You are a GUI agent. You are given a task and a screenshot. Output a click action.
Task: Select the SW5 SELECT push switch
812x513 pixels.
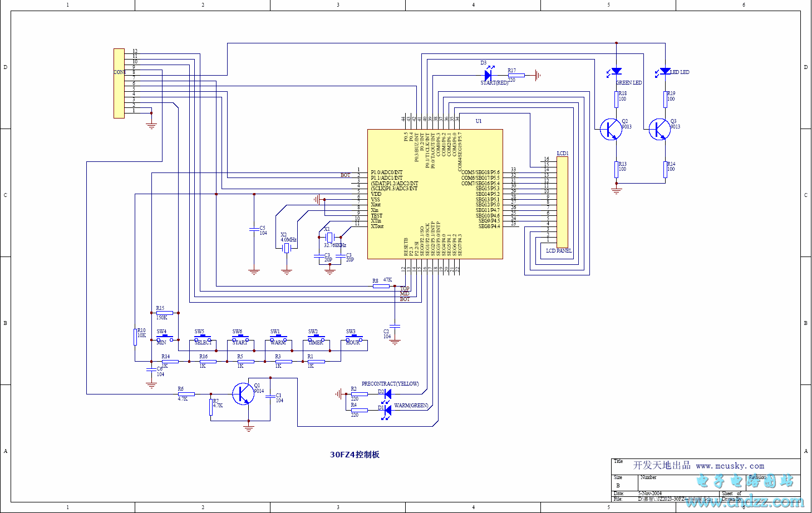203,338
